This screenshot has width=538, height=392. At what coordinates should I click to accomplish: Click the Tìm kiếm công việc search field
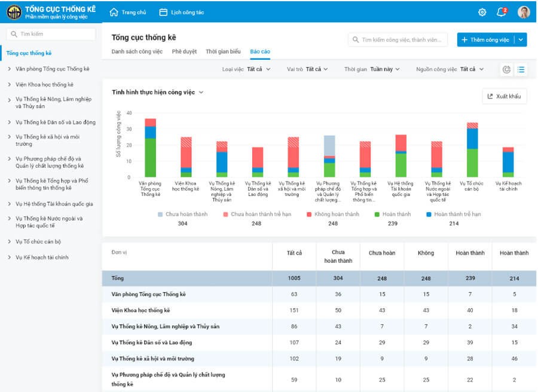click(398, 40)
